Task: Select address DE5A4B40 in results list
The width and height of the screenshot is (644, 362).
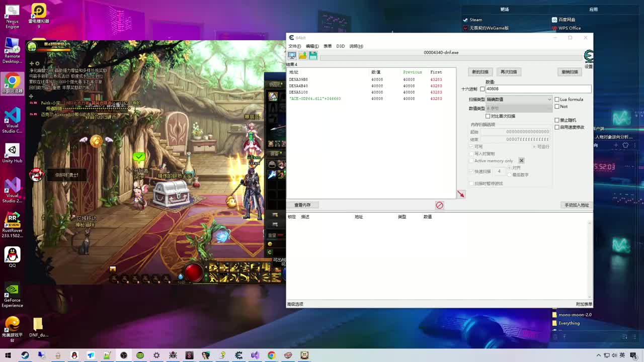Action: (371, 86)
